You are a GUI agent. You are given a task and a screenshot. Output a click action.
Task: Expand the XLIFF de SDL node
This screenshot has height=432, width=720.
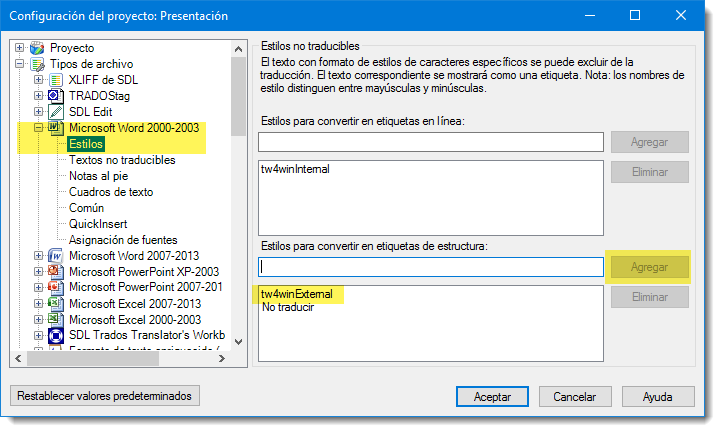click(x=39, y=79)
